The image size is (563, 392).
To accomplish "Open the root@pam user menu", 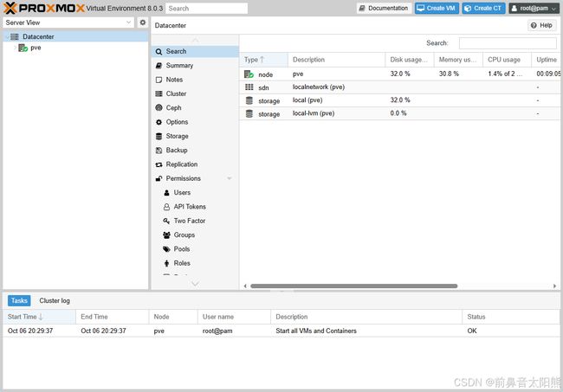I will [x=534, y=8].
